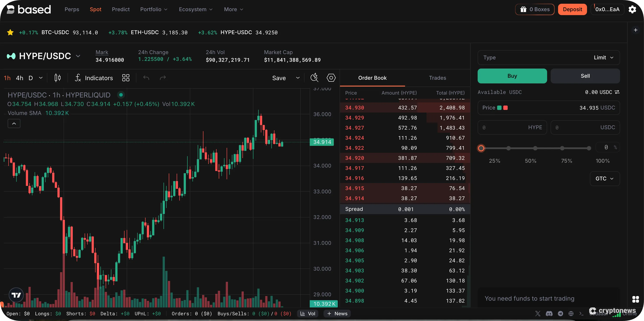The width and height of the screenshot is (644, 321).
Task: Take a chart snapshot with camera icon
Action: point(314,78)
